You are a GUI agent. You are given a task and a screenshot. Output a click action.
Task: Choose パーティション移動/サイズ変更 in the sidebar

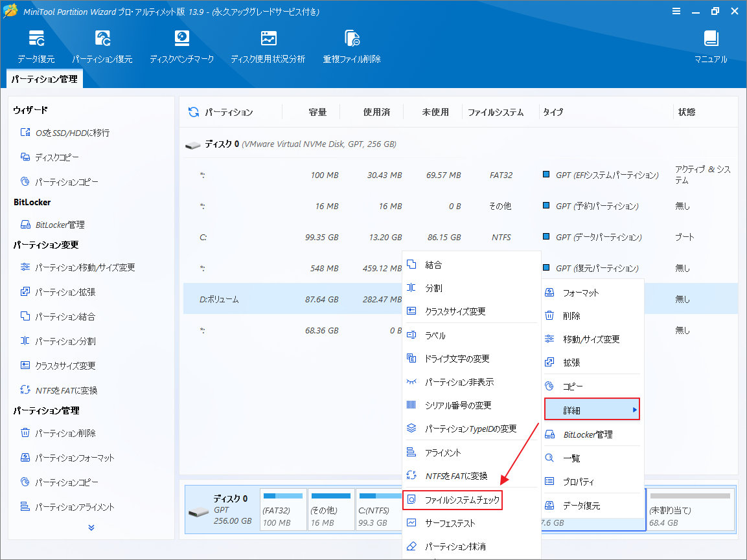pyautogui.click(x=78, y=267)
